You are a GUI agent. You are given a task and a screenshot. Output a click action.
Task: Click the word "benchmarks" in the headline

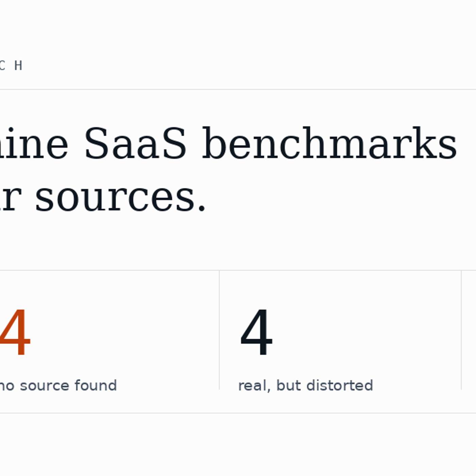pos(329,143)
